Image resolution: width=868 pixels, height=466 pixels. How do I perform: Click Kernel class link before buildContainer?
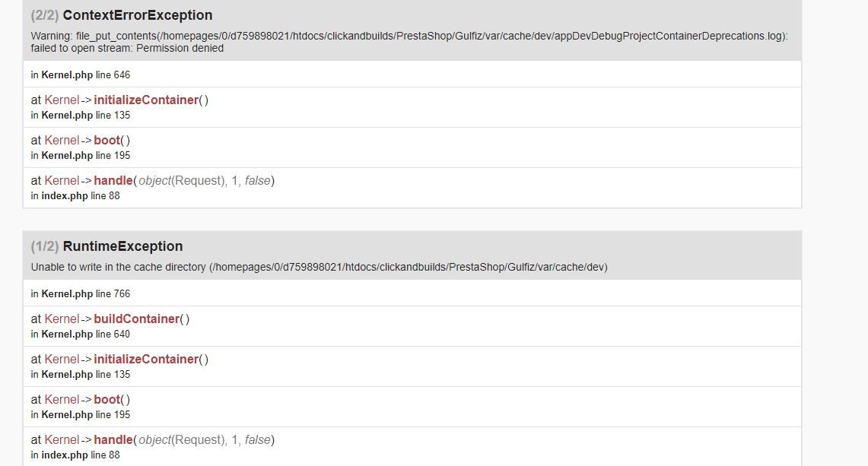[62, 319]
